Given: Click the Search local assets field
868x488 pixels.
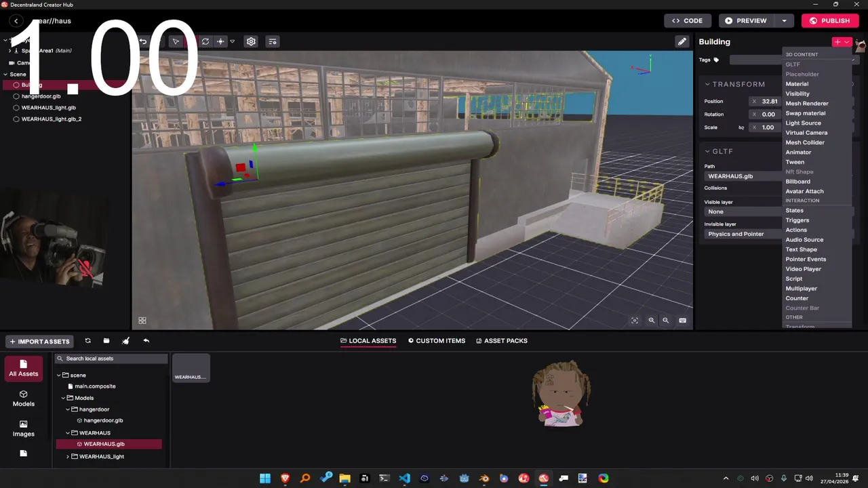Looking at the screenshot, I should [x=111, y=359].
